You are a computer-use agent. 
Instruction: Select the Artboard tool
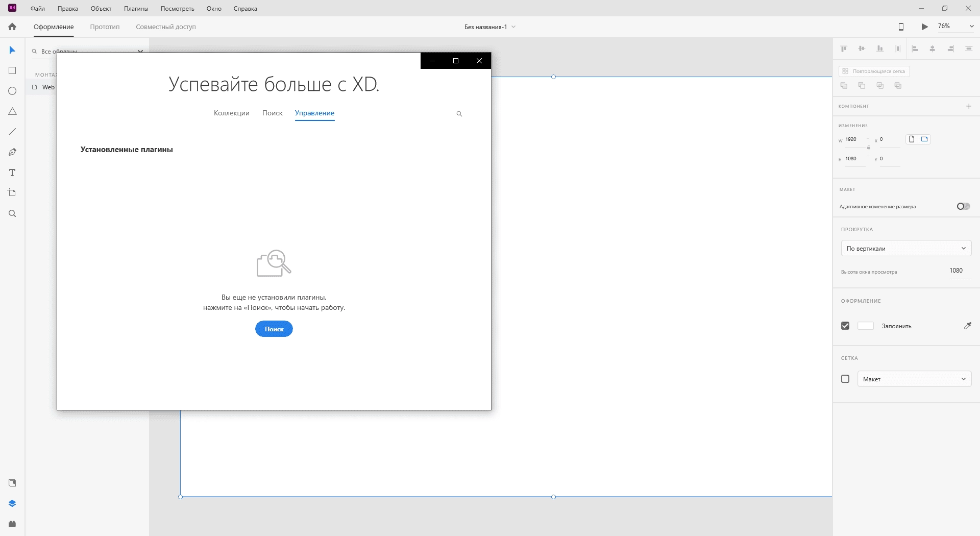click(x=12, y=193)
